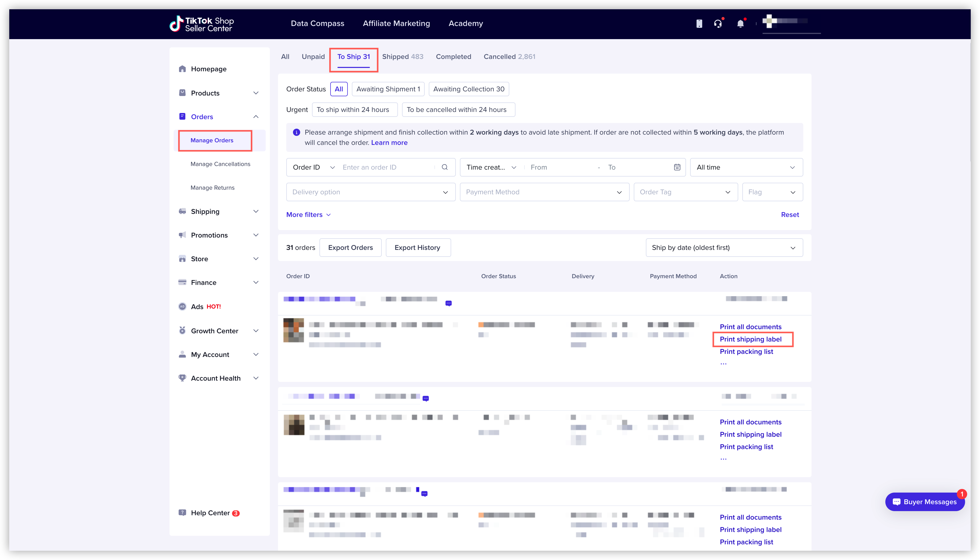The height and width of the screenshot is (560, 980).
Task: Open Data Compass in top navigation
Action: (317, 23)
